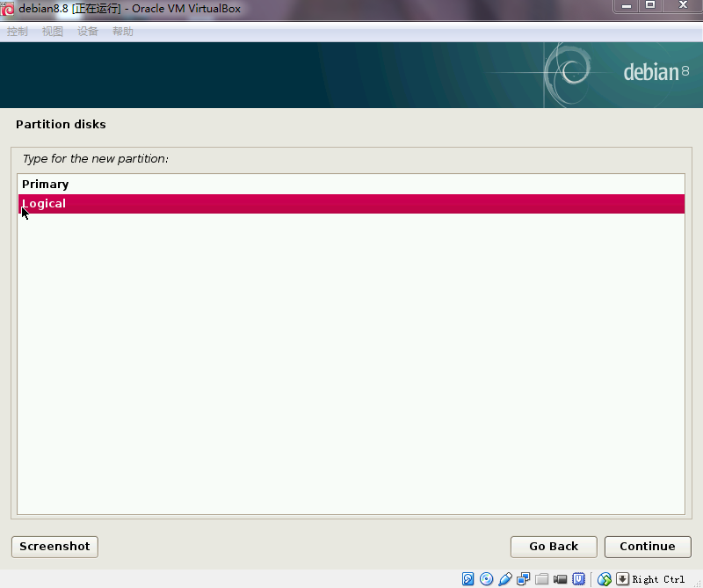Open the USB devices status icon

[x=505, y=579]
